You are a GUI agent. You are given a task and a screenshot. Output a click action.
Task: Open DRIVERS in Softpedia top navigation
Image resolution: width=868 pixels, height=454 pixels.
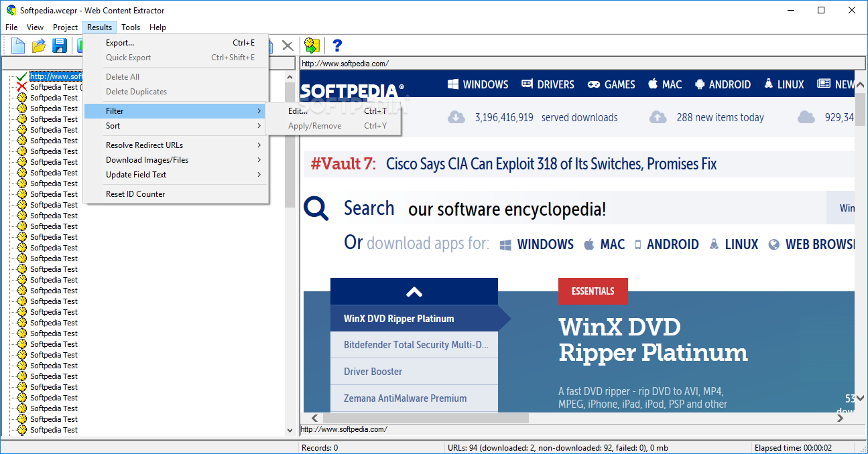tap(548, 84)
